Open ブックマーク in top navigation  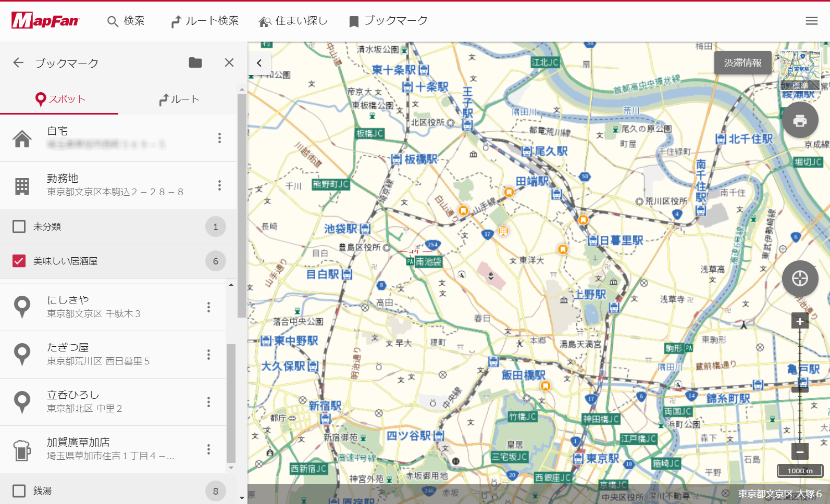coord(388,21)
